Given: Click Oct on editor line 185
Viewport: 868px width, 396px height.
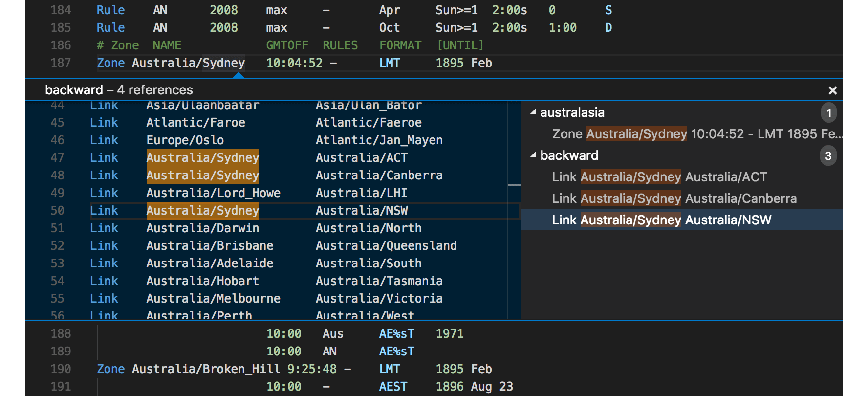Looking at the screenshot, I should click(390, 28).
